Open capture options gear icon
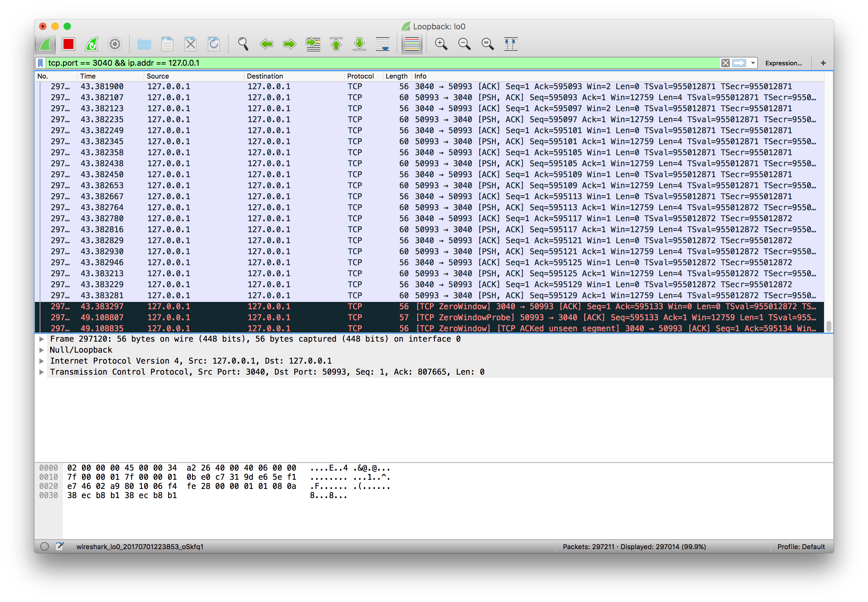This screenshot has width=868, height=602. 115,45
